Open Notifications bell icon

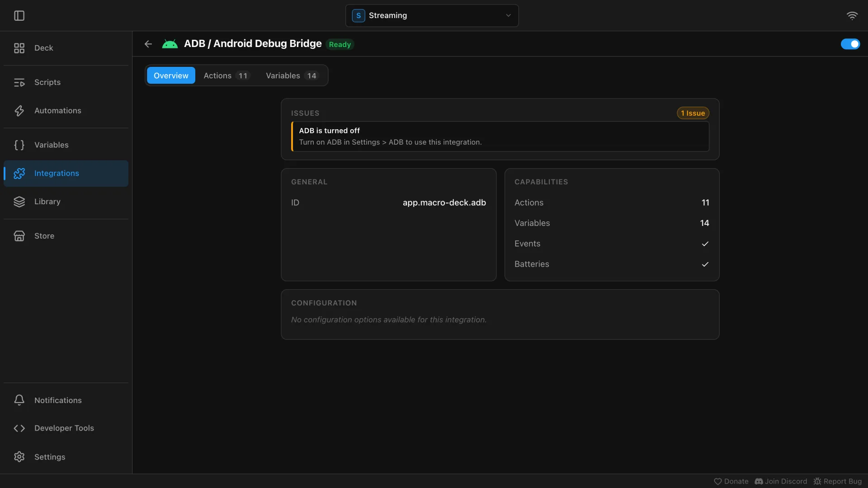(x=19, y=400)
